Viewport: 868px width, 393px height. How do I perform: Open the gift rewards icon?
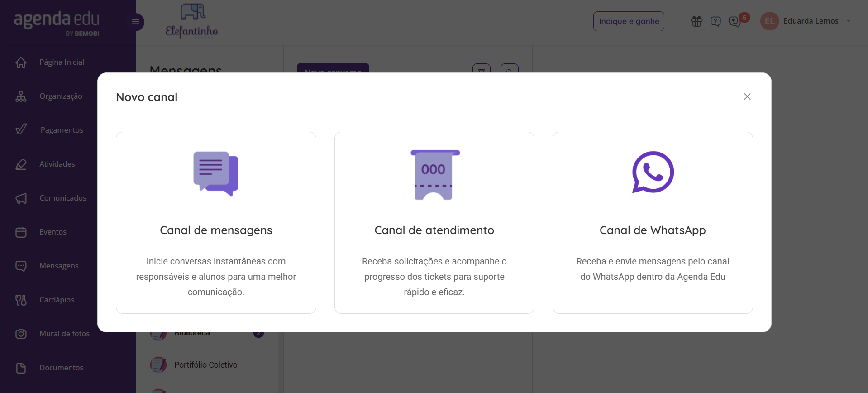[696, 21]
